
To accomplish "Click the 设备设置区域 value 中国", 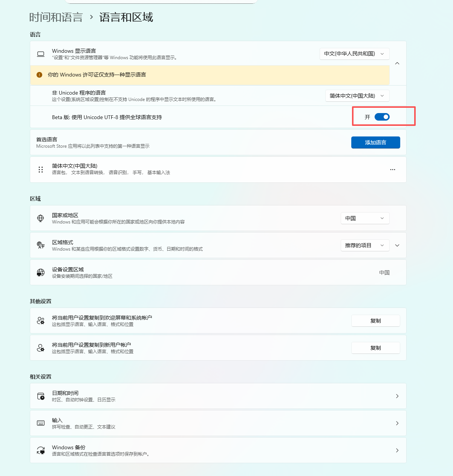I will pos(384,272).
